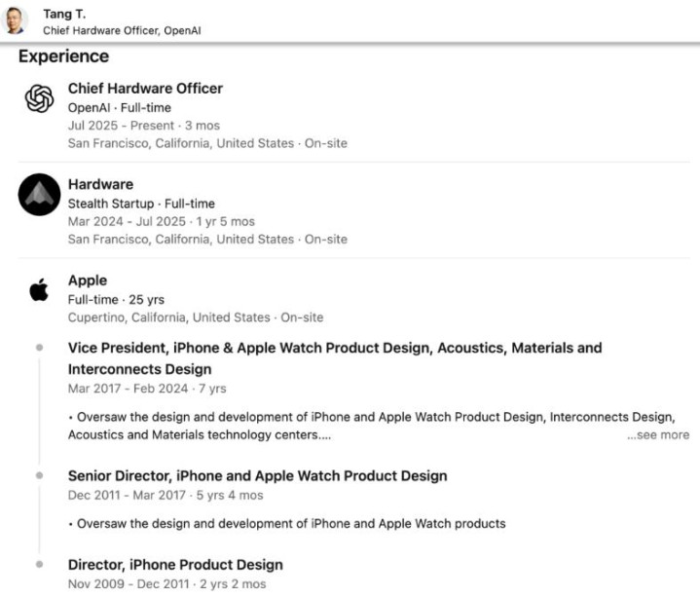Open the "Apple" company heading
The image size is (700, 598).
pos(88,280)
